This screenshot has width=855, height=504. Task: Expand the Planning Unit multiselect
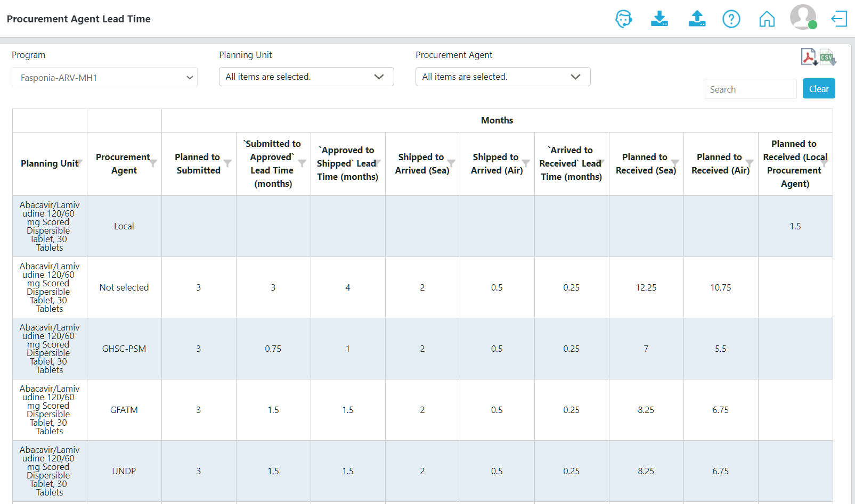(306, 77)
